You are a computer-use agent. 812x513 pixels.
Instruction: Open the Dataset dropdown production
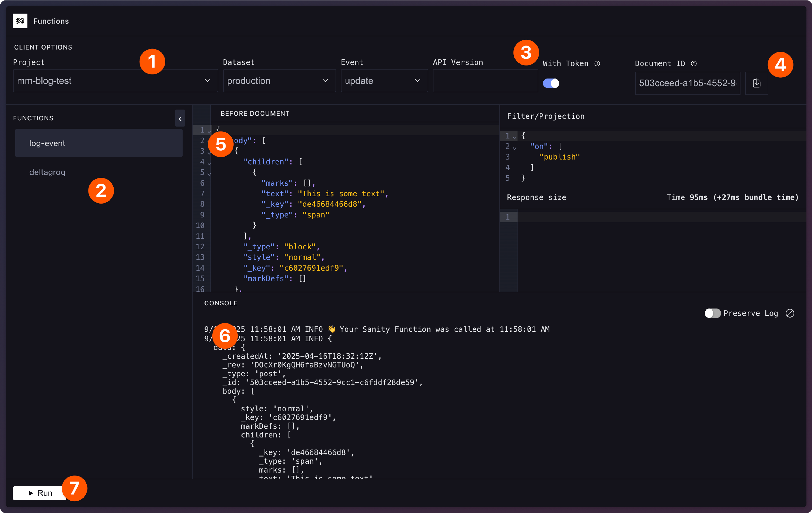coord(279,81)
